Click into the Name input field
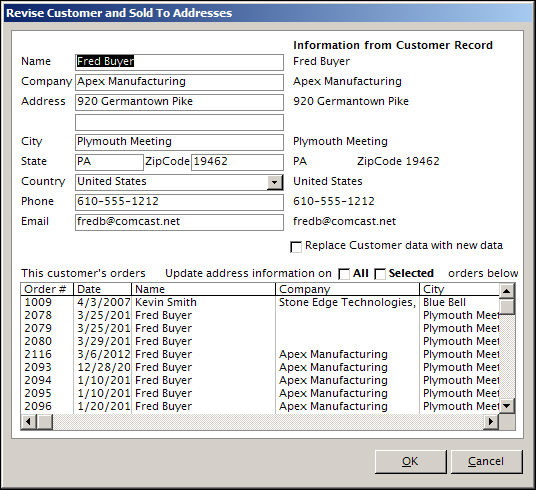536x490 pixels. (179, 62)
